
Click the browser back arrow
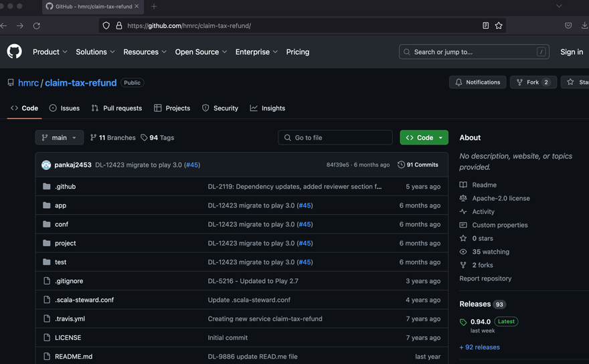(4, 25)
